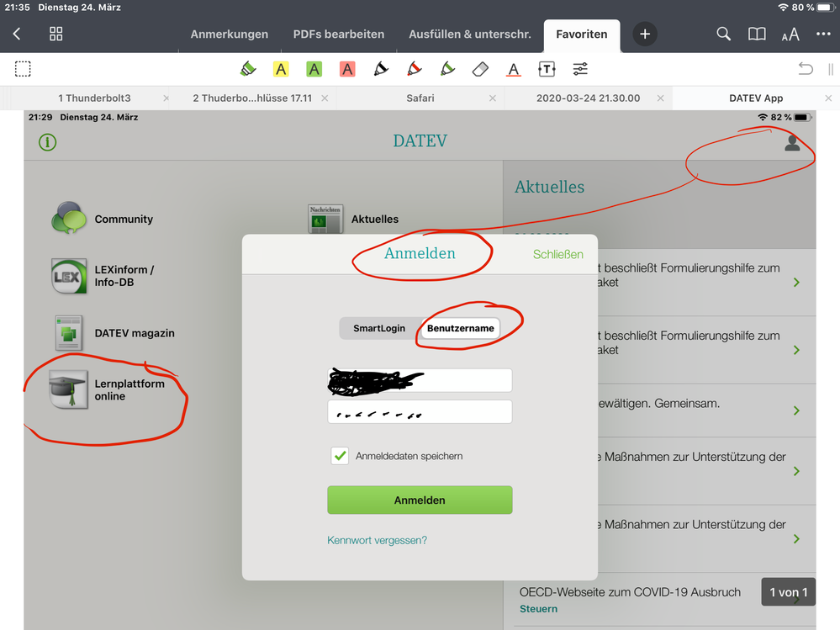840x630 pixels.
Task: Open the three-dot more menu
Action: click(823, 34)
